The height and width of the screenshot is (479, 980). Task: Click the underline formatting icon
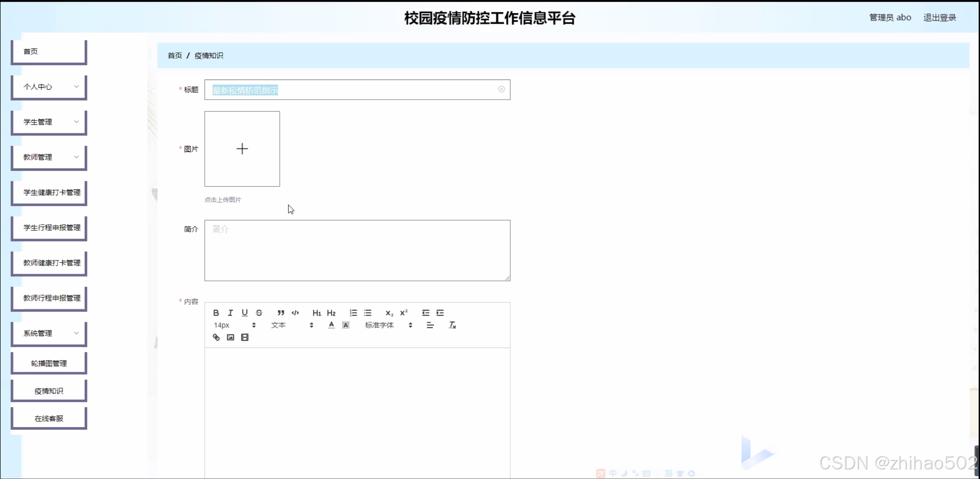244,313
